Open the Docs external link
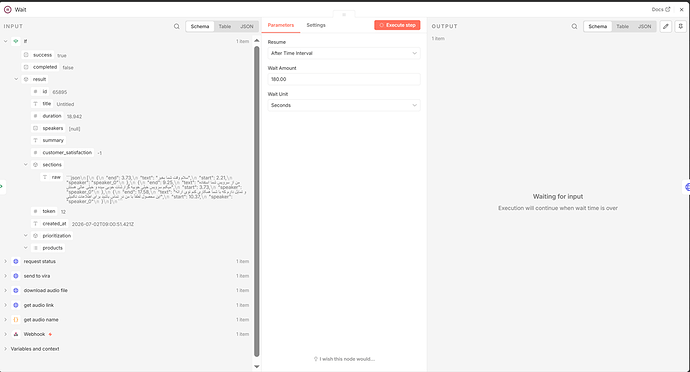Image resolution: width=690 pixels, height=372 pixels. pyautogui.click(x=661, y=9)
